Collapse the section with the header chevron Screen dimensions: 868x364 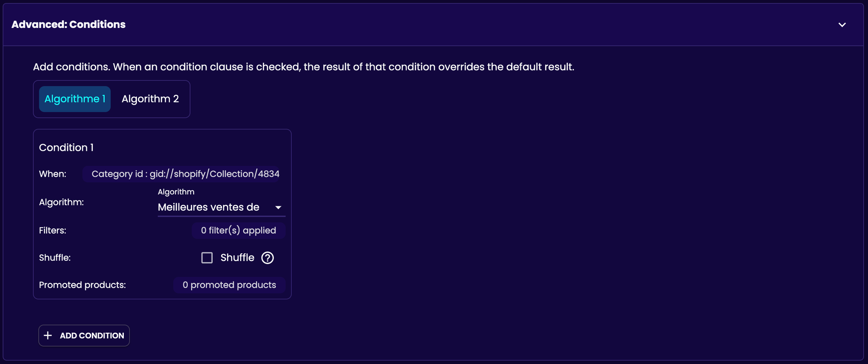(842, 25)
